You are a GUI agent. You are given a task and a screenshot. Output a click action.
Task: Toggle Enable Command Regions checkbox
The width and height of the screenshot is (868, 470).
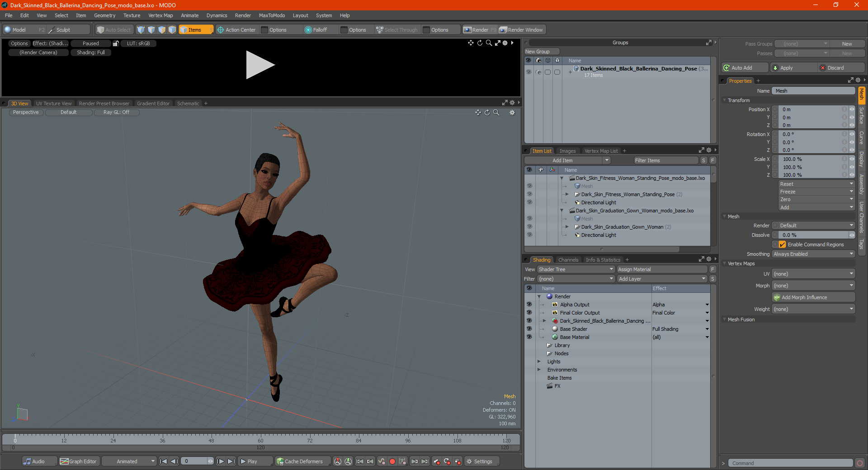782,244
